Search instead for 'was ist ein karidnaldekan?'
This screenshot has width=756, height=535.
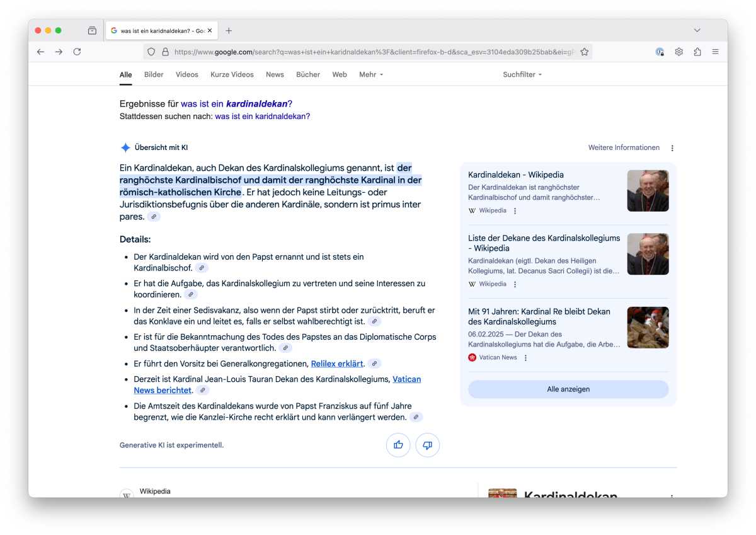coord(262,117)
